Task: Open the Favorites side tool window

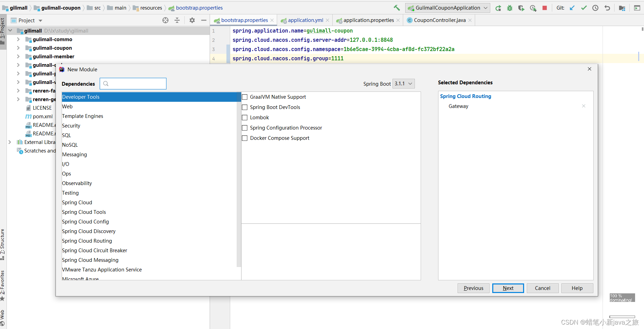Action: coord(3,285)
